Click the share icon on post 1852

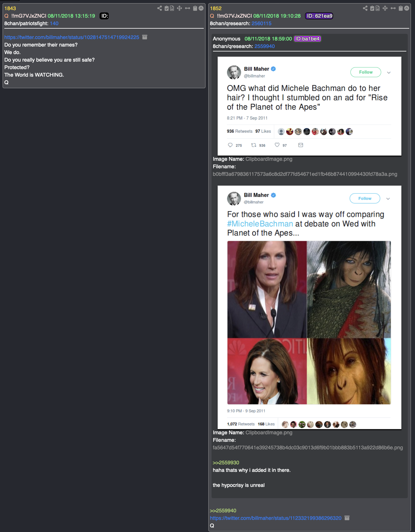click(x=365, y=8)
